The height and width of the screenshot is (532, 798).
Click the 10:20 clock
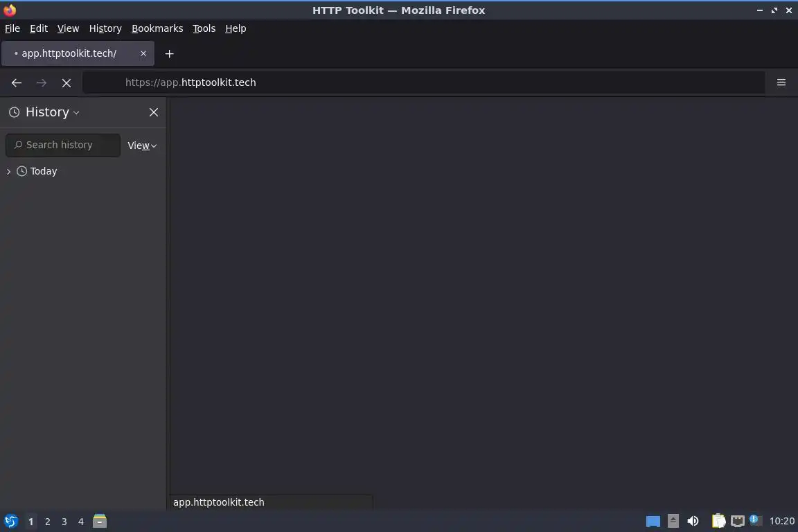point(781,522)
